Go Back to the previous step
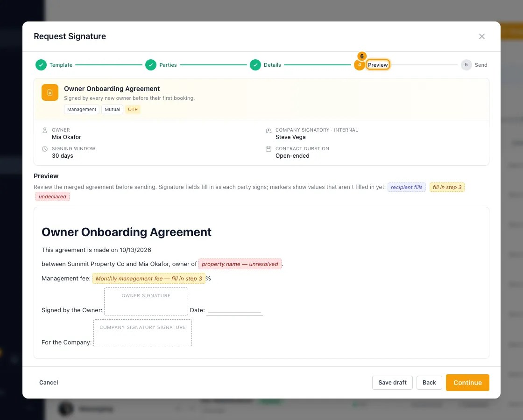This screenshot has height=420, width=523. click(429, 383)
